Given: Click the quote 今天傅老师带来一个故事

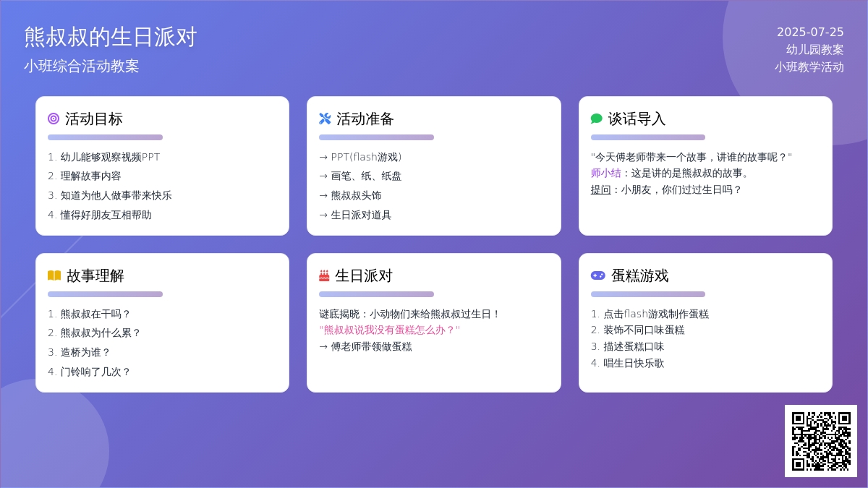Looking at the screenshot, I should (x=692, y=157).
